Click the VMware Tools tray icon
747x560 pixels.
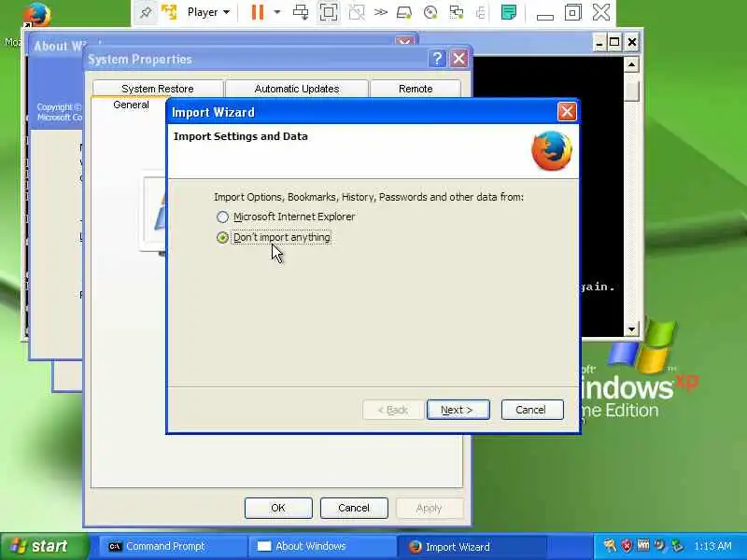pyautogui.click(x=643, y=546)
